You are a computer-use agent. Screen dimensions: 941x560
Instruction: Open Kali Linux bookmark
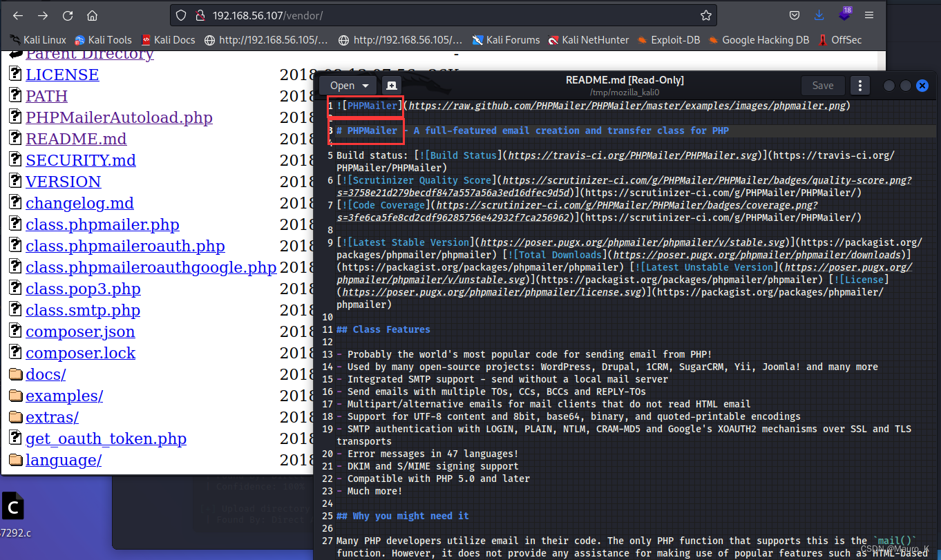point(39,40)
